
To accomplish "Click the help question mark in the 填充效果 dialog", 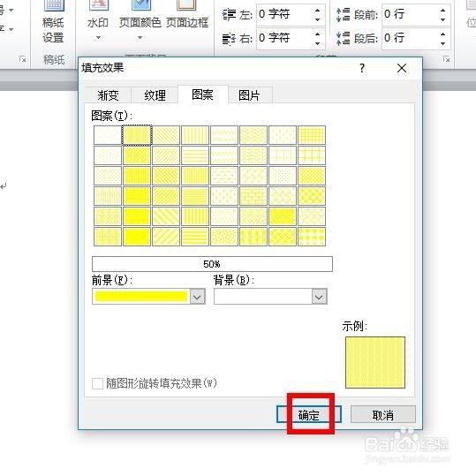I will pos(362,68).
